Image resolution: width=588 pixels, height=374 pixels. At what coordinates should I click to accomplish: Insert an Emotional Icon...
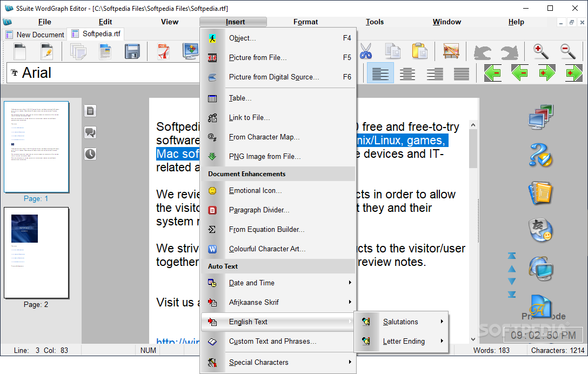(x=278, y=191)
